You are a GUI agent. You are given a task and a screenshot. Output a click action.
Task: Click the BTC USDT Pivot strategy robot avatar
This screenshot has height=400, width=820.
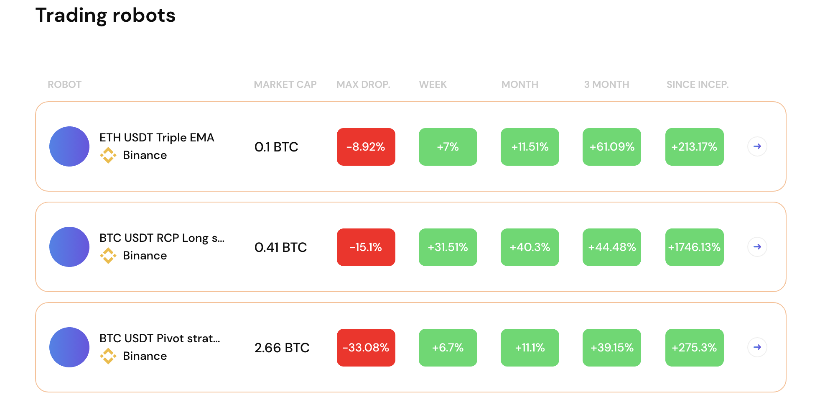point(70,347)
